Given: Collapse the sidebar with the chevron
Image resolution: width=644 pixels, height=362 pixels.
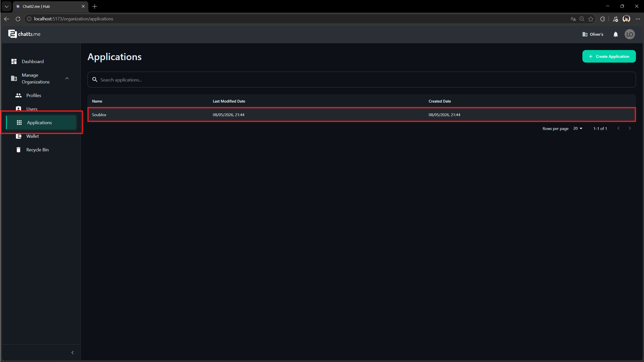Looking at the screenshot, I should 72,352.
